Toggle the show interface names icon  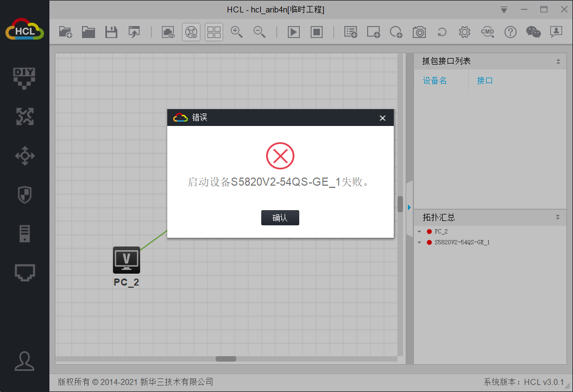(x=168, y=32)
